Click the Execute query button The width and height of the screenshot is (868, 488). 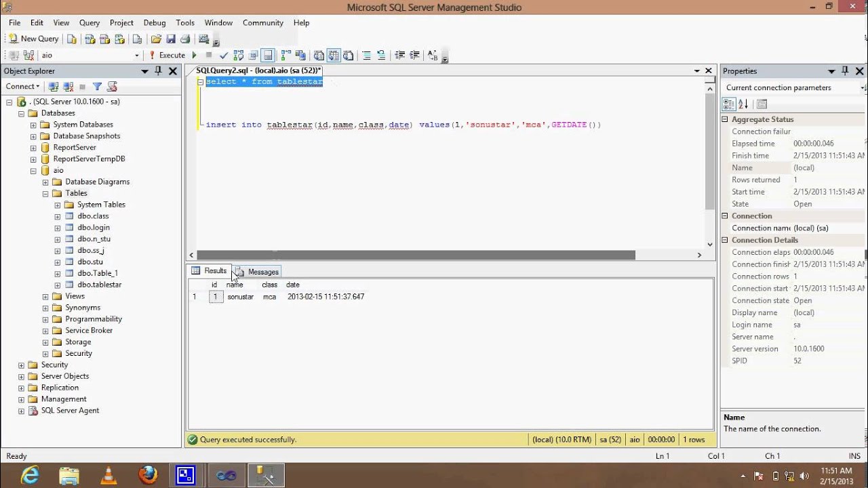(x=167, y=55)
